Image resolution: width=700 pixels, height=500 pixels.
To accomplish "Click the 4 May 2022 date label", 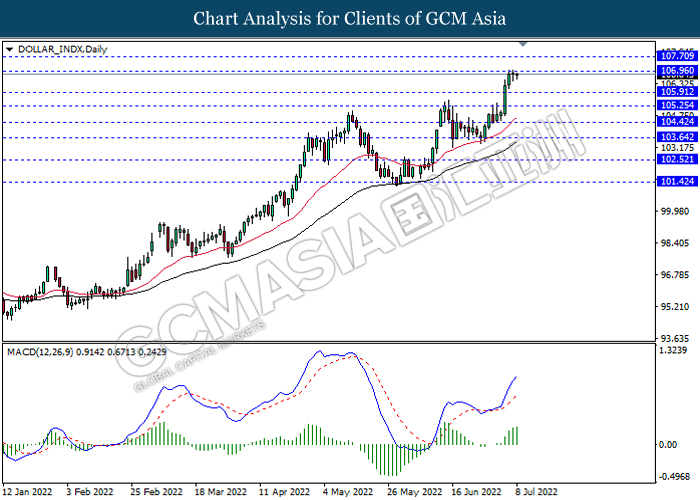I will 348,492.
